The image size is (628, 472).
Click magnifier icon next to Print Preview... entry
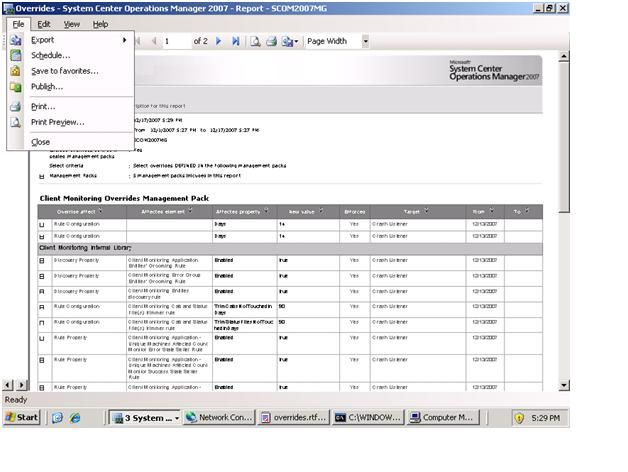tap(15, 122)
